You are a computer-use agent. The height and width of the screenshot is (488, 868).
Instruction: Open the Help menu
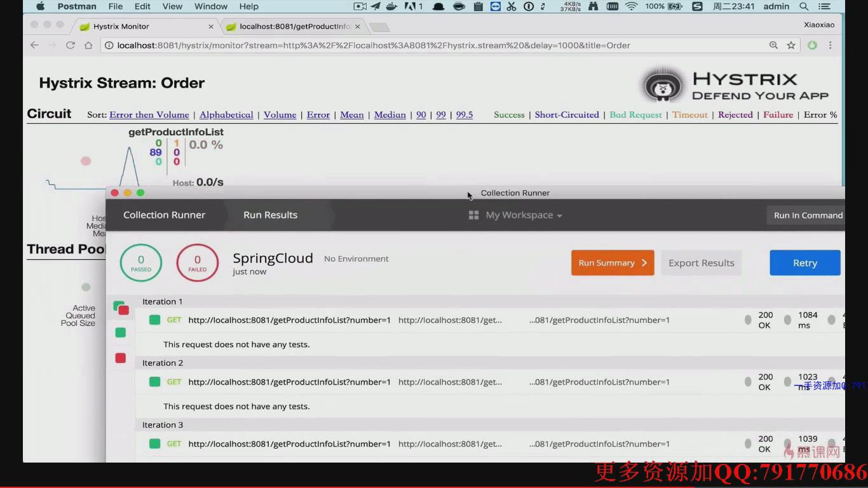click(249, 6)
